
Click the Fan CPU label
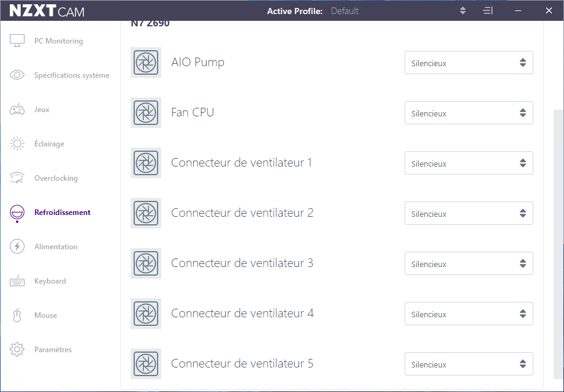[192, 113]
